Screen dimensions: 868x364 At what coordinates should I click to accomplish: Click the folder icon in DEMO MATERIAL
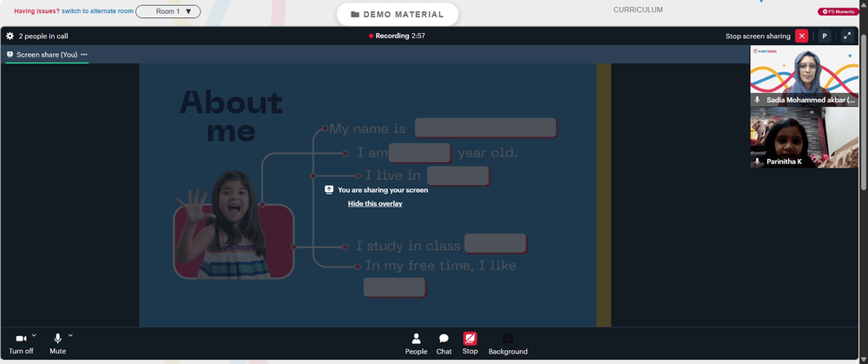click(355, 15)
